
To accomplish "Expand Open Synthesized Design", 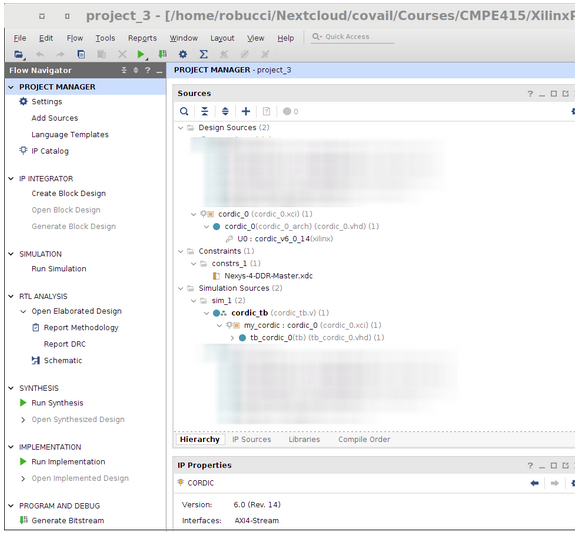I will click(23, 420).
